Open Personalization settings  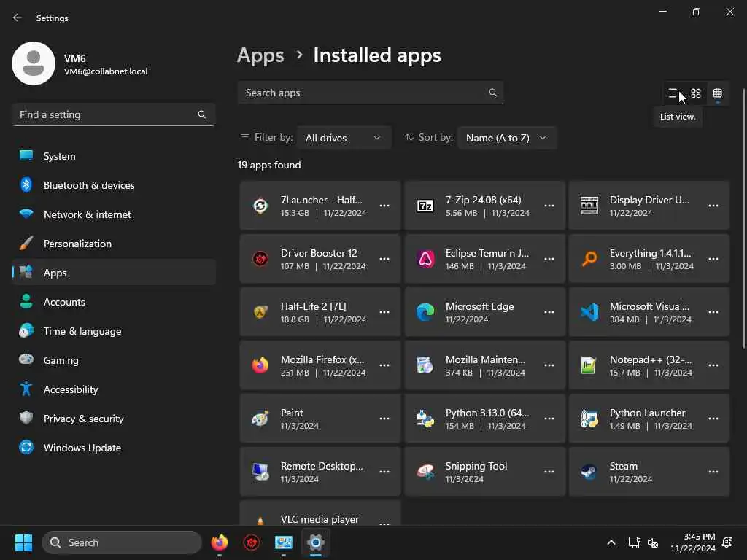[114, 244]
